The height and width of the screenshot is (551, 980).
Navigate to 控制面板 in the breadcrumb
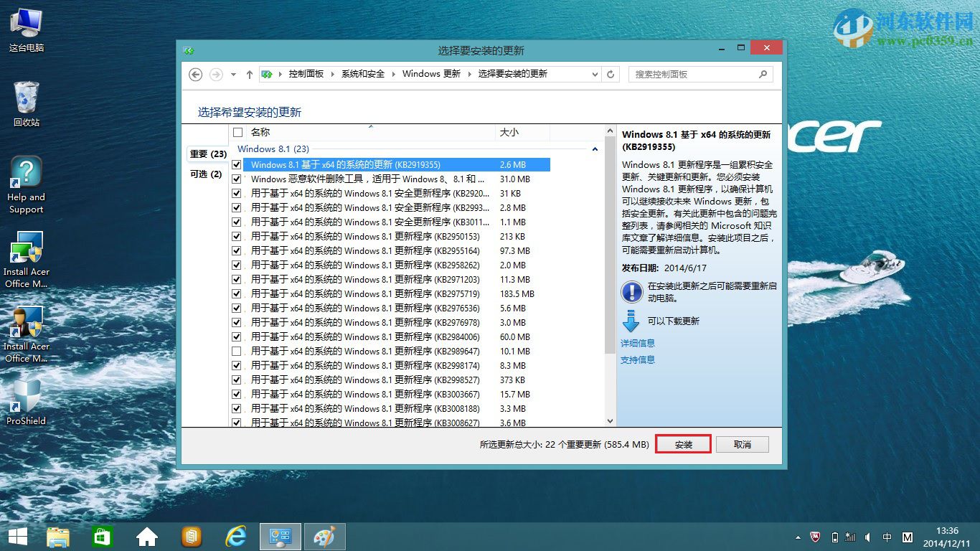coord(307,74)
